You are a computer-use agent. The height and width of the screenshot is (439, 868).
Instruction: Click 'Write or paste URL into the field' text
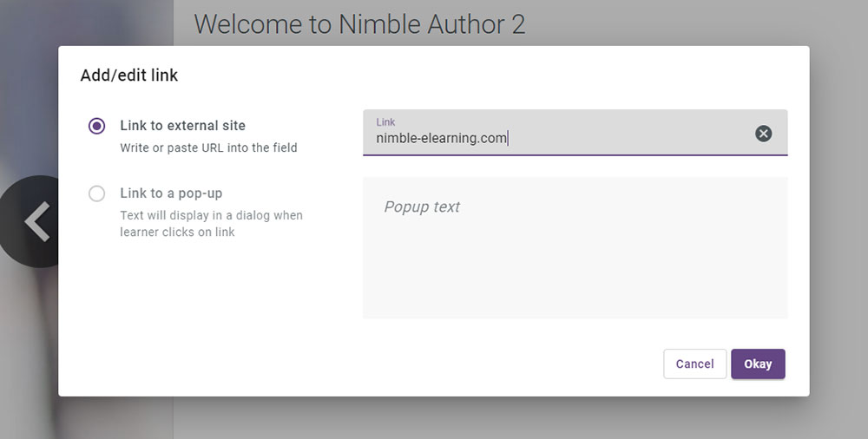click(208, 147)
